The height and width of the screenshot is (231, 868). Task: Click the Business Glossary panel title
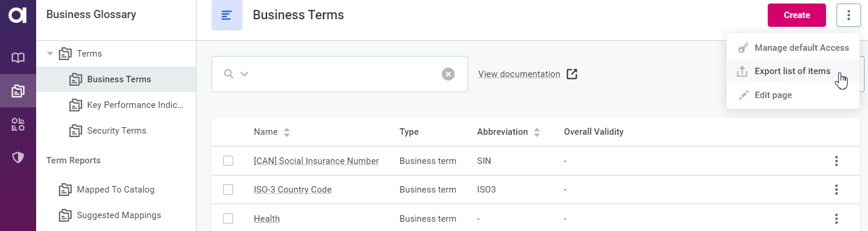(91, 15)
